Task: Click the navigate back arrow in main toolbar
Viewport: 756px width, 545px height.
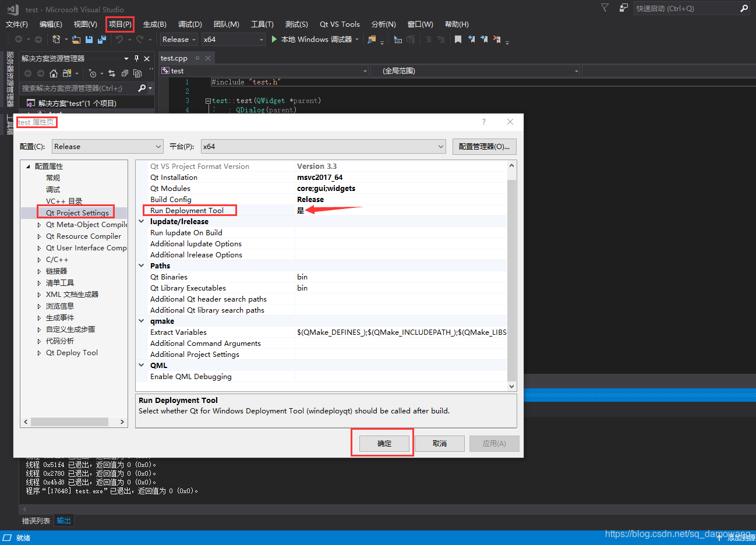Action: pos(19,39)
